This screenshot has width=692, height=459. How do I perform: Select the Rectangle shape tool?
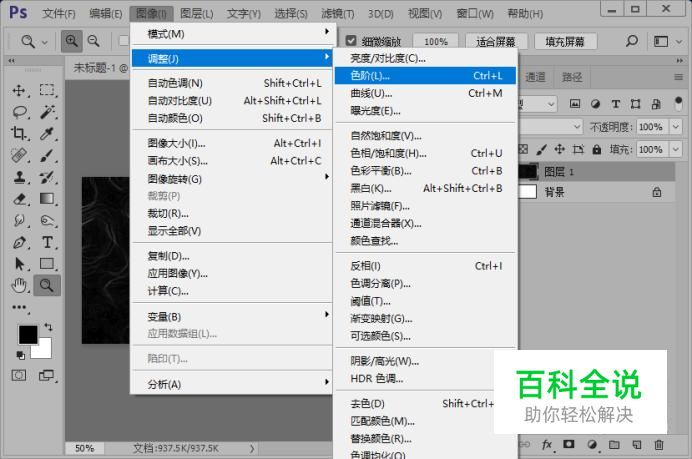click(x=47, y=264)
